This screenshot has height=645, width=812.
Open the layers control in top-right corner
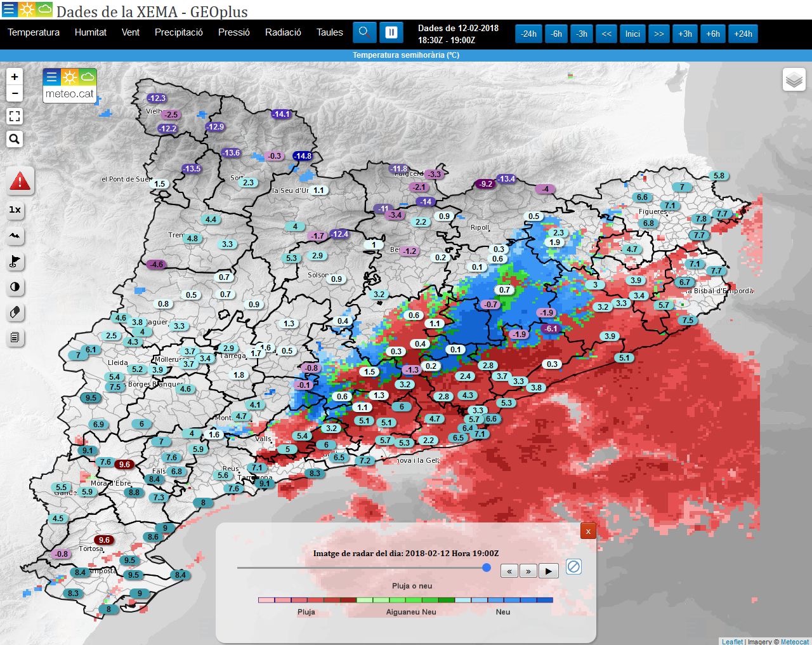(794, 80)
